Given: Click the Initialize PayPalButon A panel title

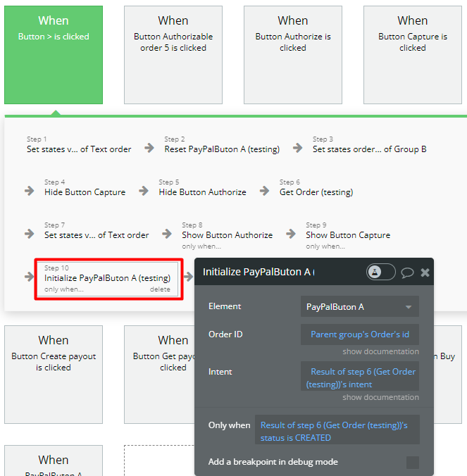Looking at the screenshot, I should 259,272.
